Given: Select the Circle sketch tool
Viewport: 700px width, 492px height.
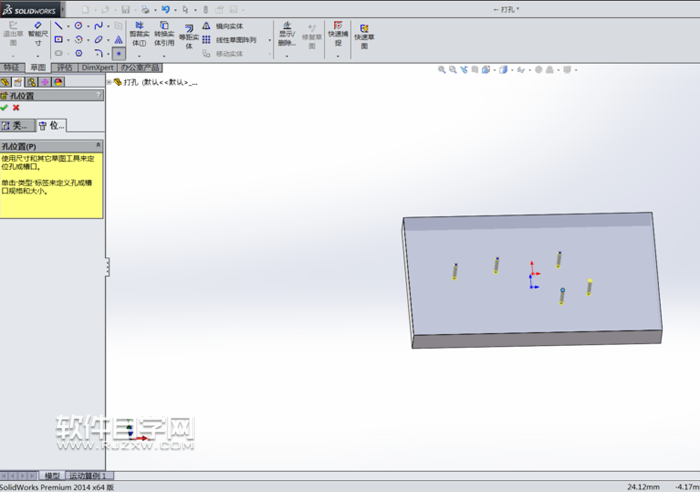Looking at the screenshot, I should [79, 26].
